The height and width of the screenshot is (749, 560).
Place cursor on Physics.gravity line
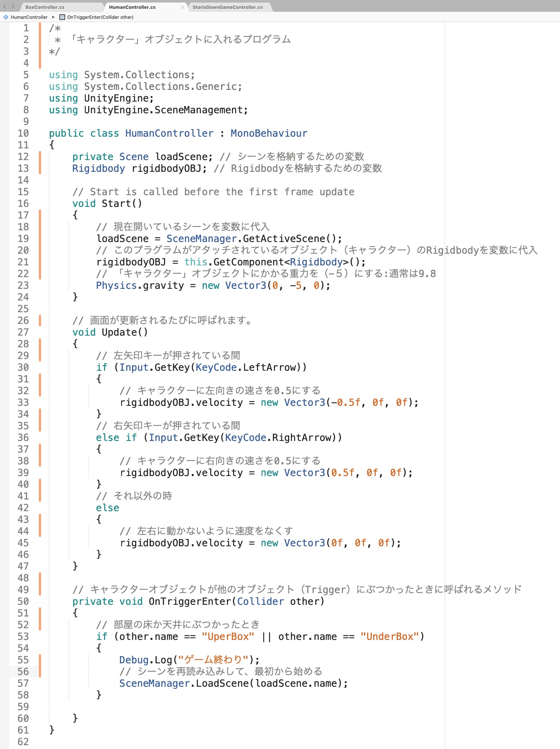point(213,285)
